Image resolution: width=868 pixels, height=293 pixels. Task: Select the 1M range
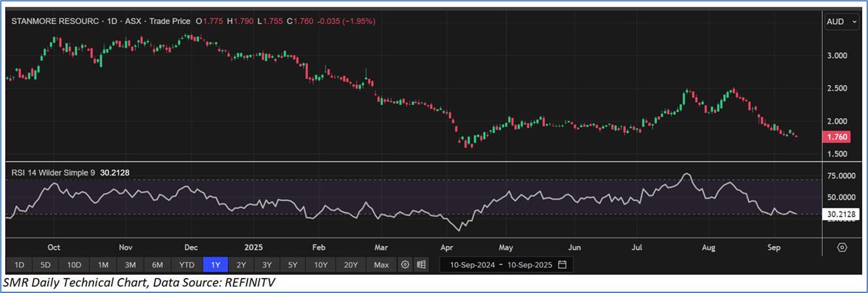pyautogui.click(x=103, y=265)
